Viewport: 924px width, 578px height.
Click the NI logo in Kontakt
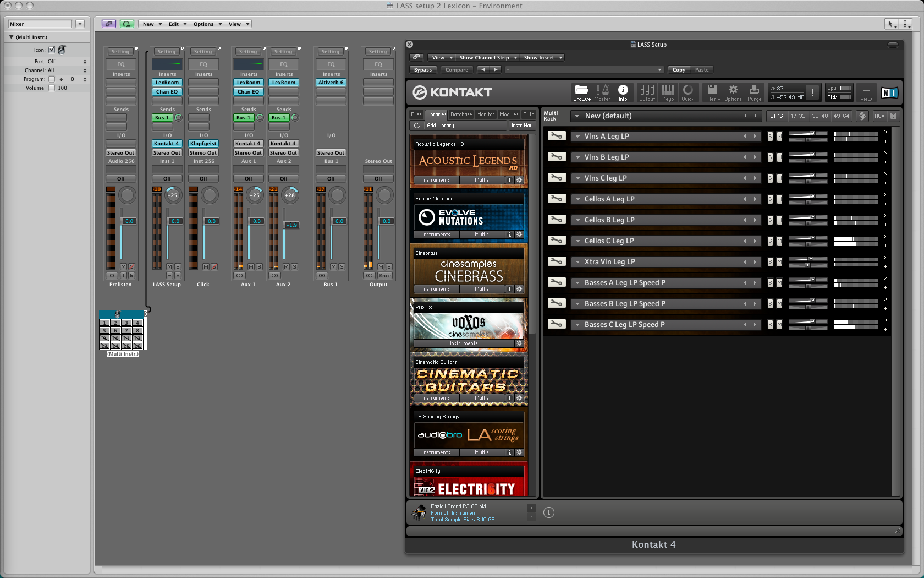(x=889, y=92)
